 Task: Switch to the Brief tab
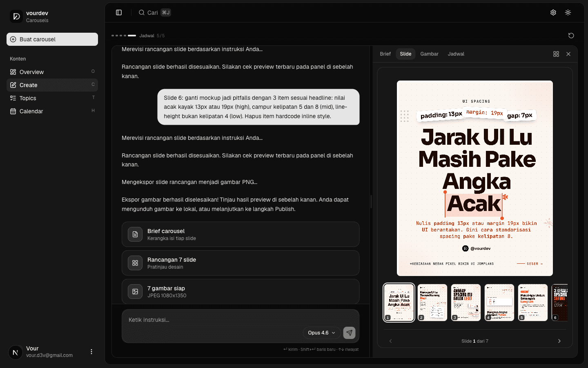pyautogui.click(x=385, y=54)
